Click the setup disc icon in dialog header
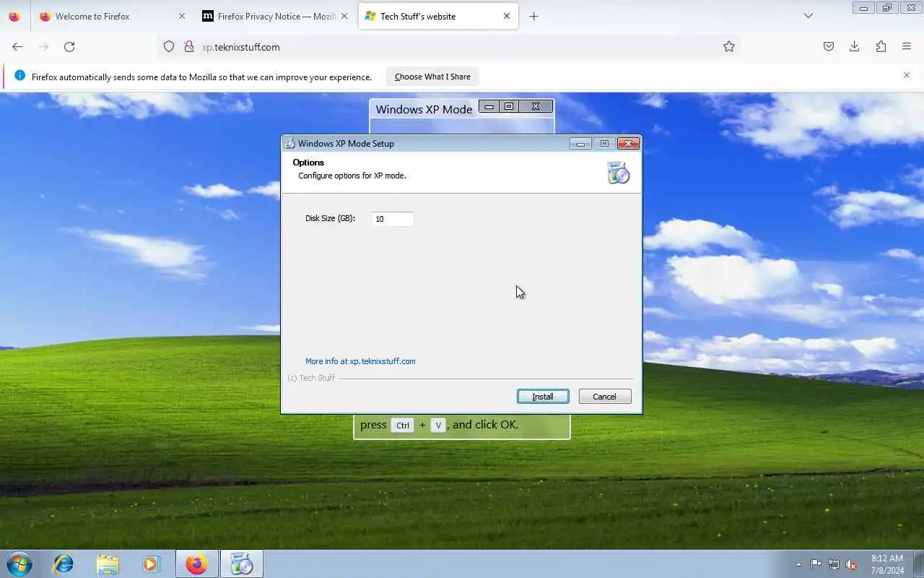The width and height of the screenshot is (924, 578). (x=618, y=173)
